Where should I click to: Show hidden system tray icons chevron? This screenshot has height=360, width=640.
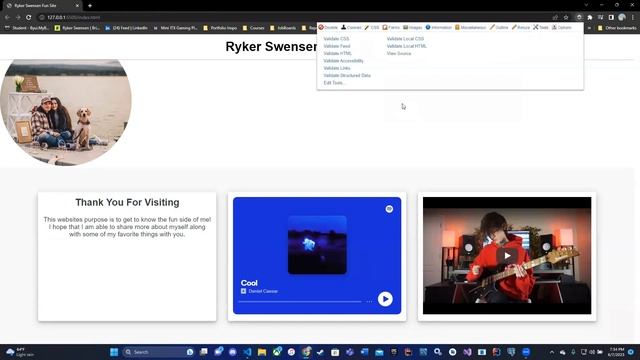tap(551, 352)
